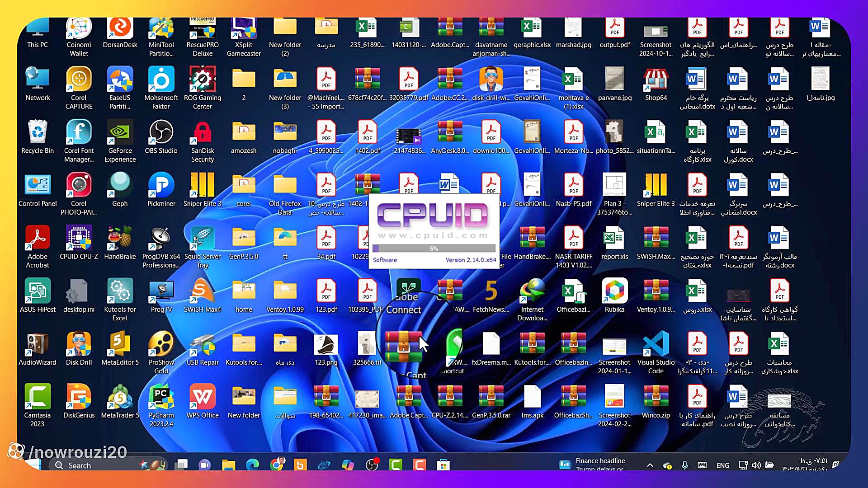Launch Camtasia 2023 desktop shortcut
Viewport: 868px width, 488px height.
point(38,405)
